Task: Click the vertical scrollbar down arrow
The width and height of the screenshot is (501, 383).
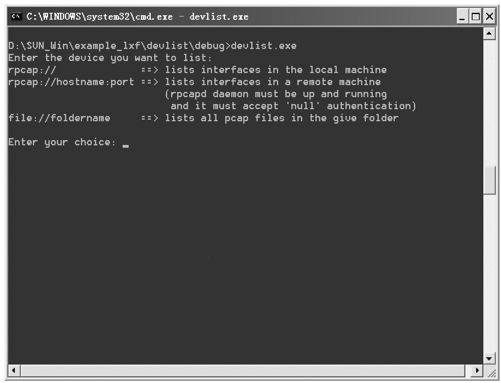Action: pos(489,358)
